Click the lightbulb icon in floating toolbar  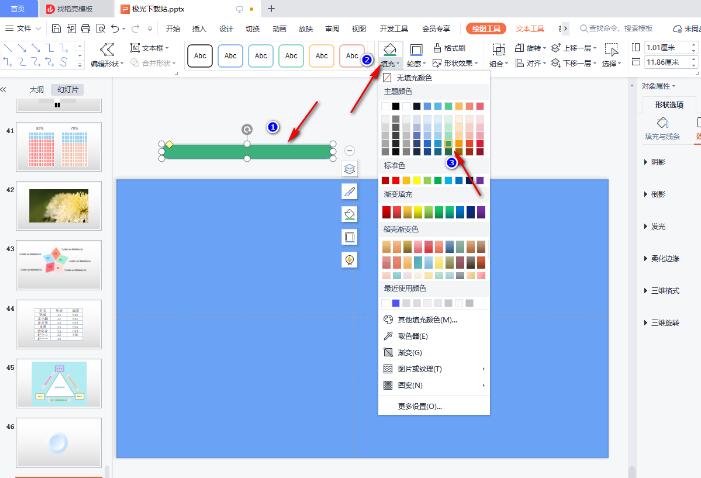[350, 259]
